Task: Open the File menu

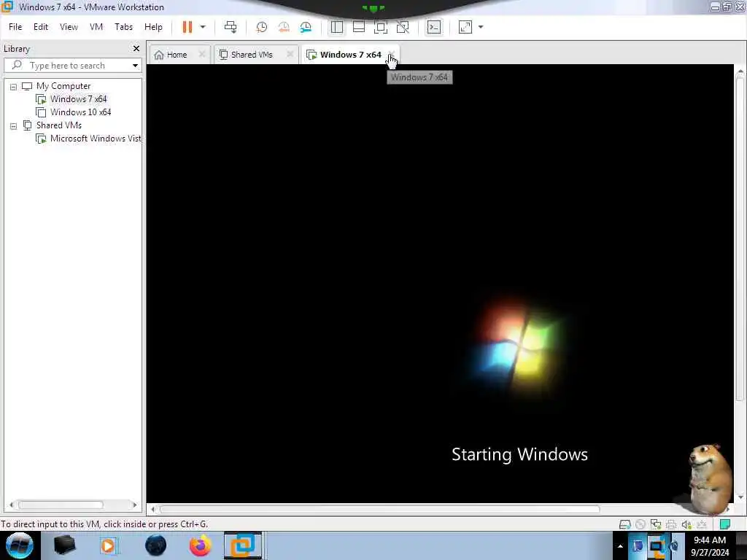Action: (x=15, y=27)
